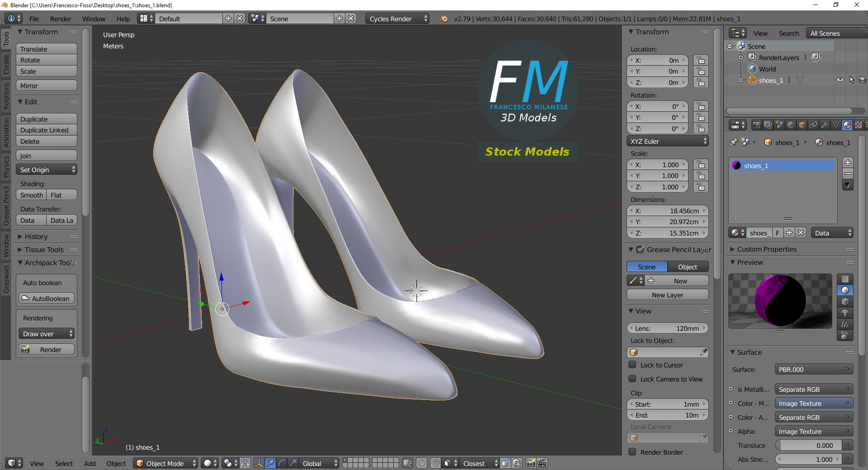Click translate manipulator arrow icon in header

click(270, 463)
